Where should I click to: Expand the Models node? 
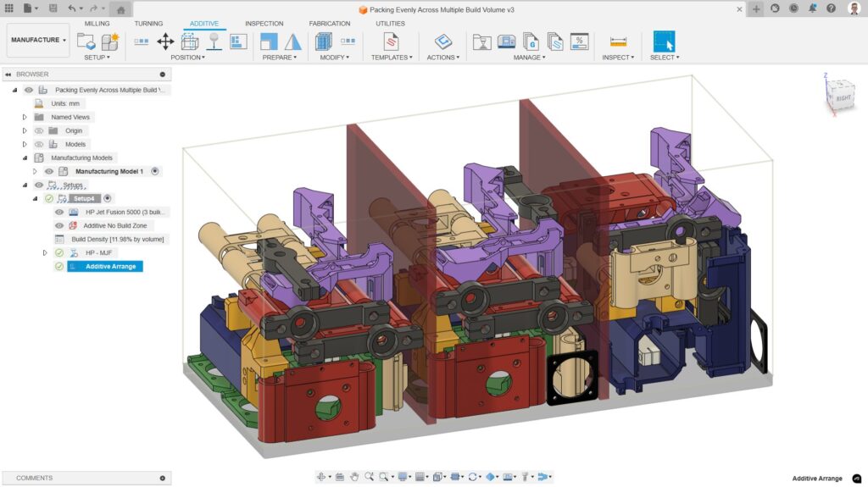(25, 144)
